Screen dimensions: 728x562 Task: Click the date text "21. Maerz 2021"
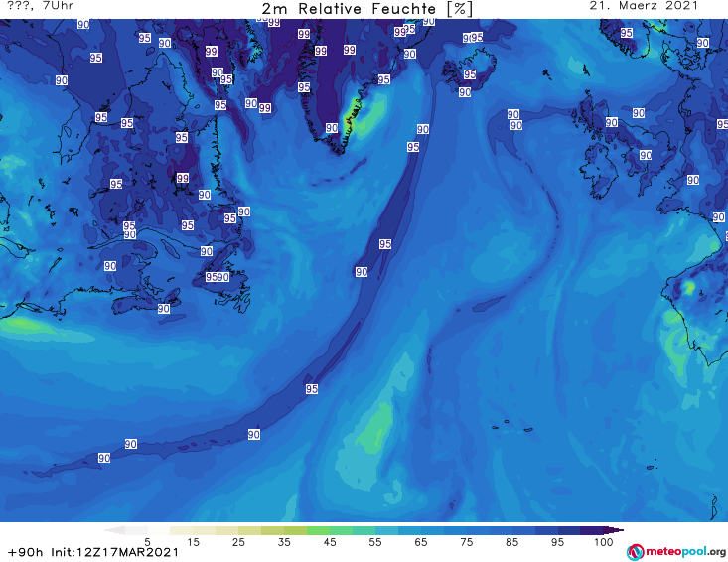pyautogui.click(x=644, y=6)
